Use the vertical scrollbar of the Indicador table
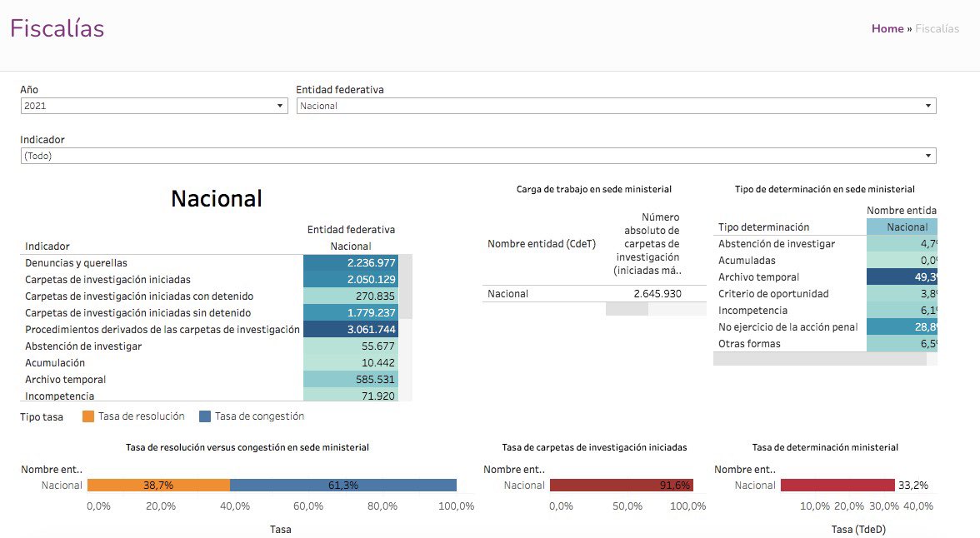Image resolution: width=980 pixels, height=538 pixels. (406, 286)
